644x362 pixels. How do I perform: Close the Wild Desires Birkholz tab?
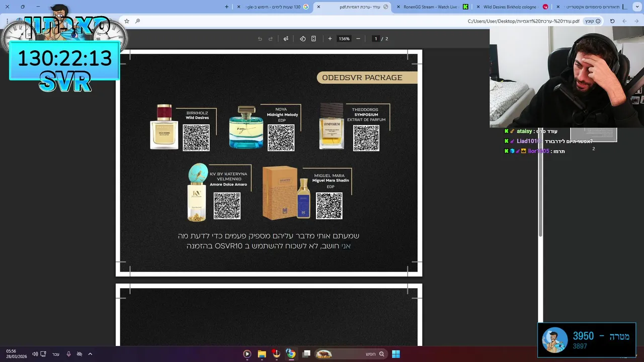478,7
